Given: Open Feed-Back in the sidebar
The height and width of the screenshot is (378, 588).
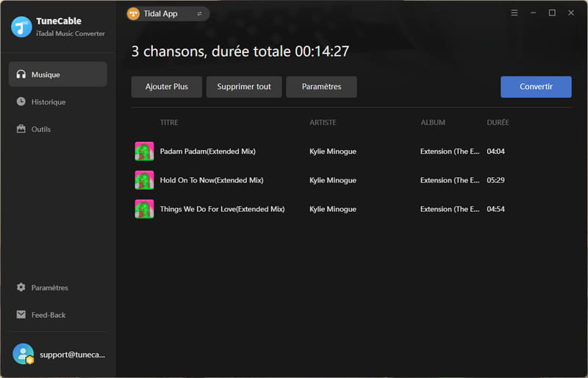Looking at the screenshot, I should coord(58,315).
